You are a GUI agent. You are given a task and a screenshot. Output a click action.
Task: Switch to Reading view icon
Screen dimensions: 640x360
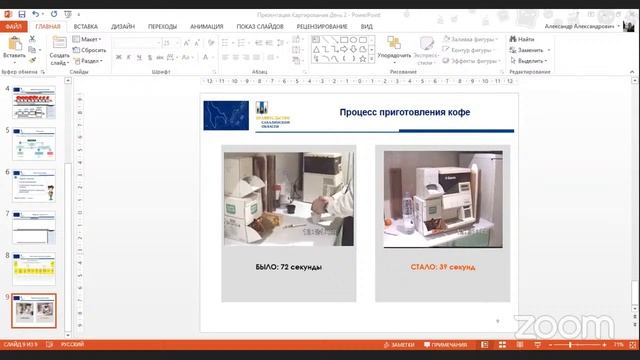(520, 345)
